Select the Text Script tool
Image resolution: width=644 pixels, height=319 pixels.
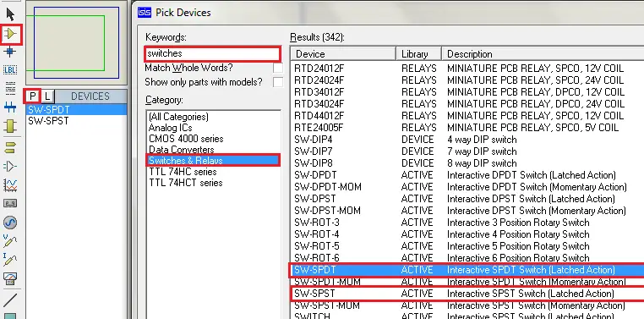(x=10, y=88)
